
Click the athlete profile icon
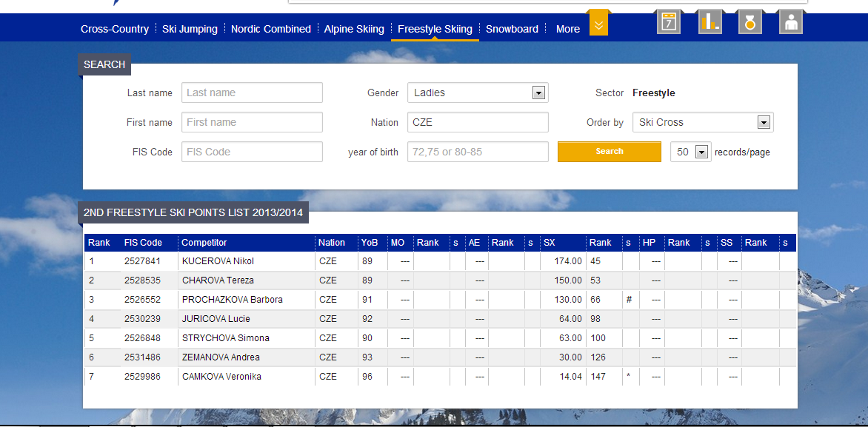[x=790, y=21]
